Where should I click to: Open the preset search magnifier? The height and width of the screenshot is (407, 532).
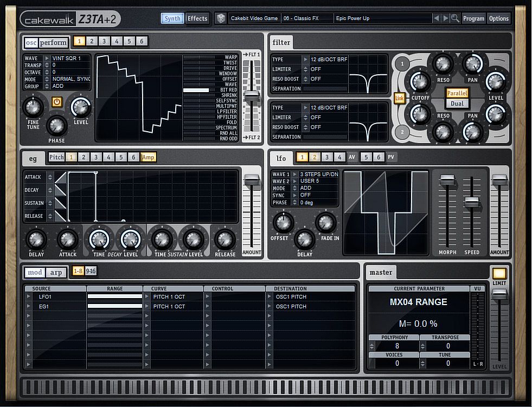coord(455,18)
